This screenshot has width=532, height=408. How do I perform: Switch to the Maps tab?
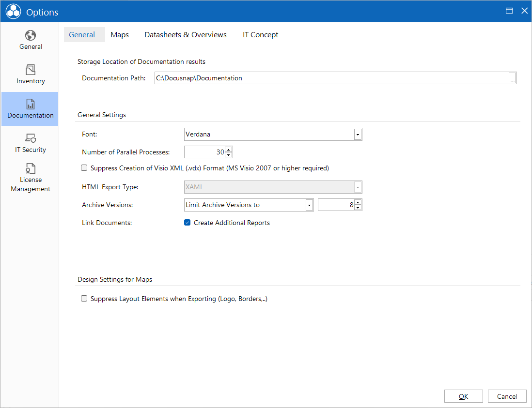point(120,34)
